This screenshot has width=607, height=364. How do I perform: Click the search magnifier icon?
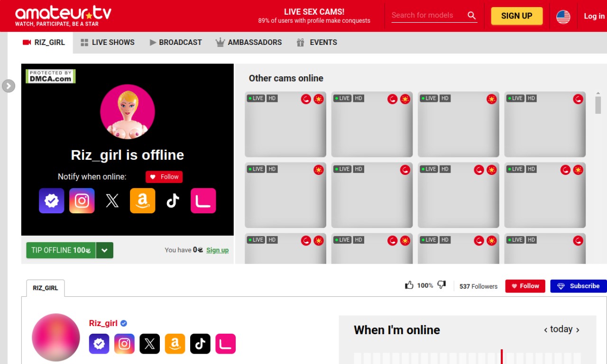(x=471, y=15)
